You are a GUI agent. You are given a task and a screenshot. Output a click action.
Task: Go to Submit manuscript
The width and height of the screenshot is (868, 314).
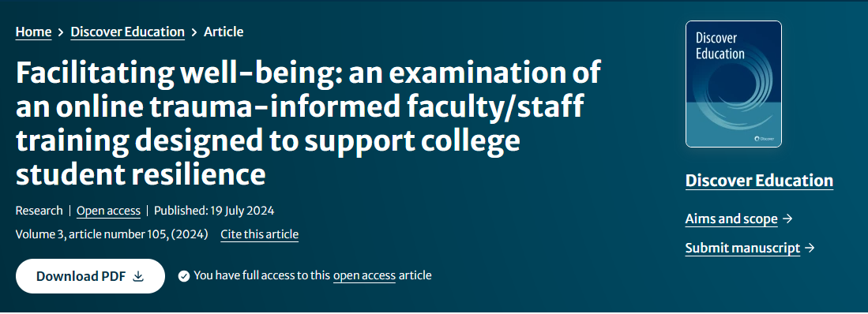[742, 249]
